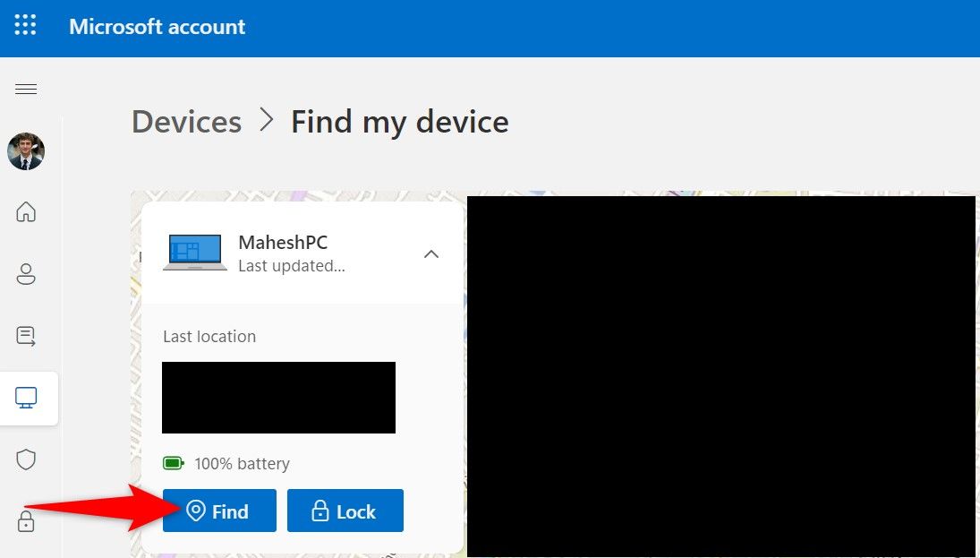Open Your Info via the person icon
The image size is (980, 558).
[x=26, y=274]
